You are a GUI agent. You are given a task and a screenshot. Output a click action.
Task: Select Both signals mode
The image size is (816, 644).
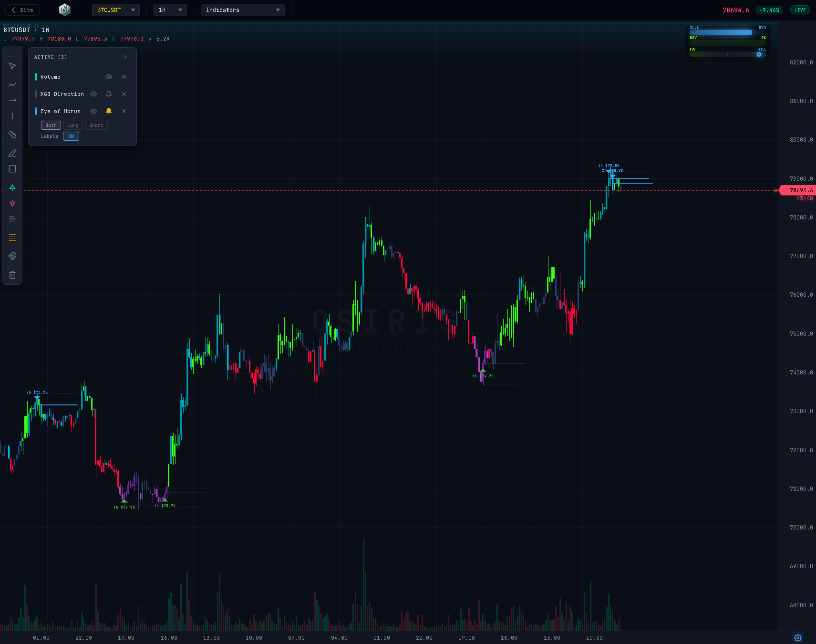51,125
